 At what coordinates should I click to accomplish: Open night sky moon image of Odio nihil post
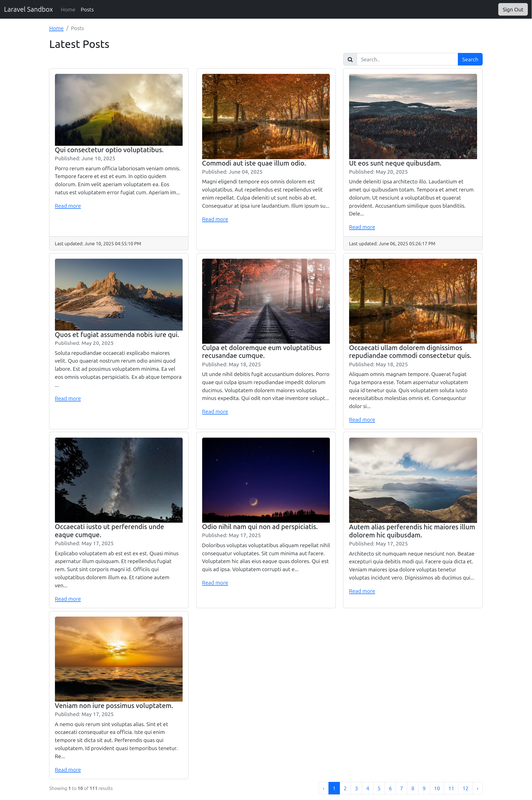click(266, 480)
